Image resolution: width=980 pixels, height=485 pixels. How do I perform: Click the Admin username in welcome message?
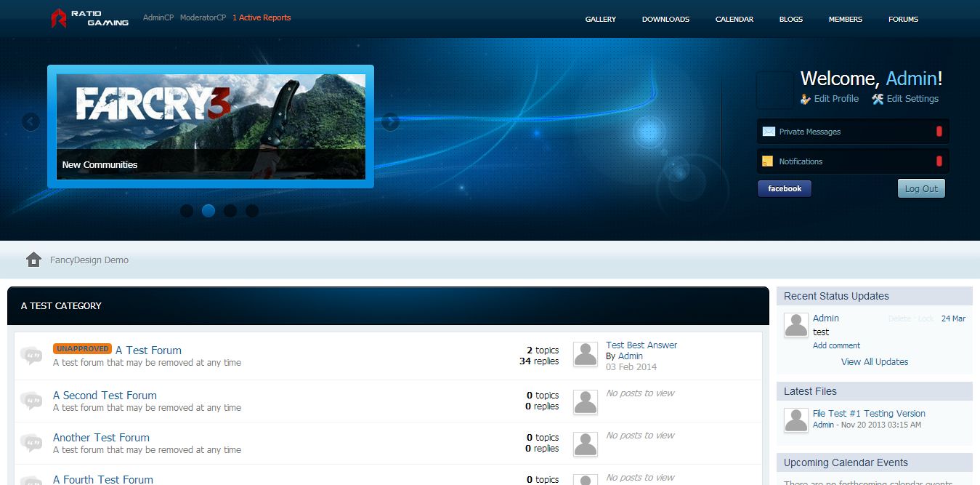pos(912,79)
